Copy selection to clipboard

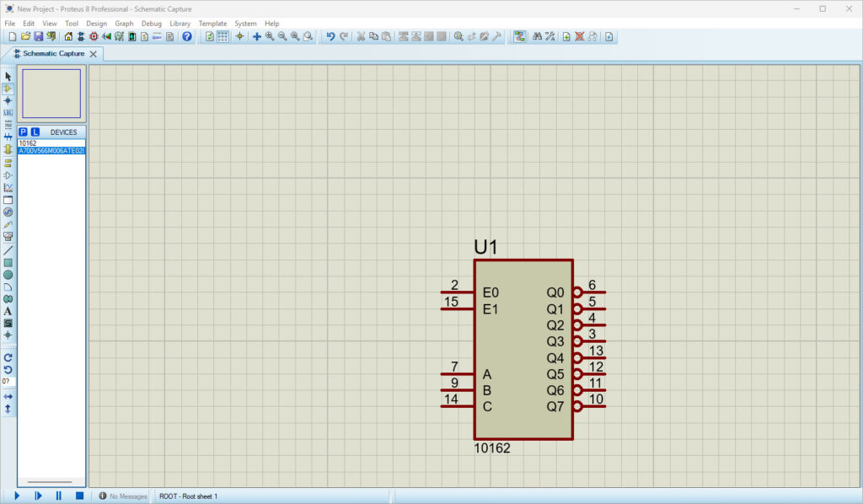click(373, 37)
